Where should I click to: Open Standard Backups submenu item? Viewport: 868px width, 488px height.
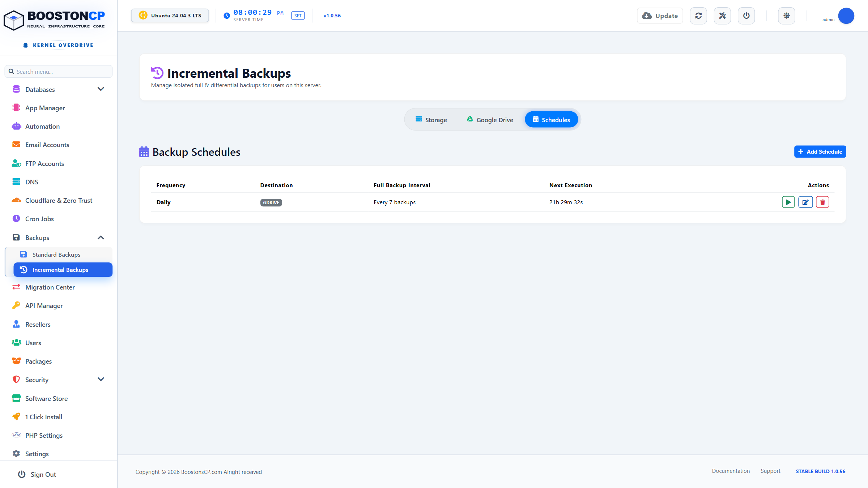click(63, 254)
